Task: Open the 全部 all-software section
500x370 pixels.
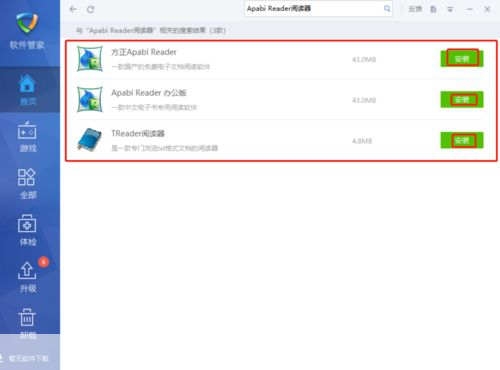Action: tap(27, 184)
